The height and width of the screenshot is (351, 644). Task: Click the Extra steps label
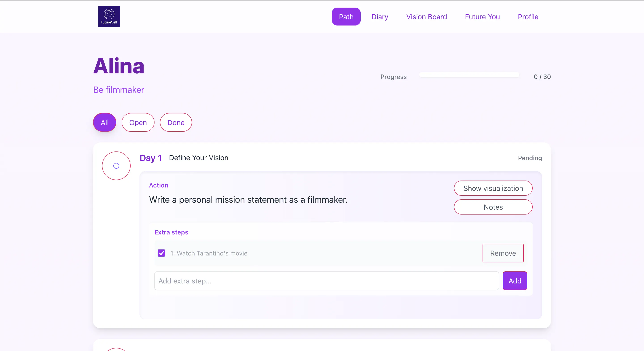click(171, 232)
